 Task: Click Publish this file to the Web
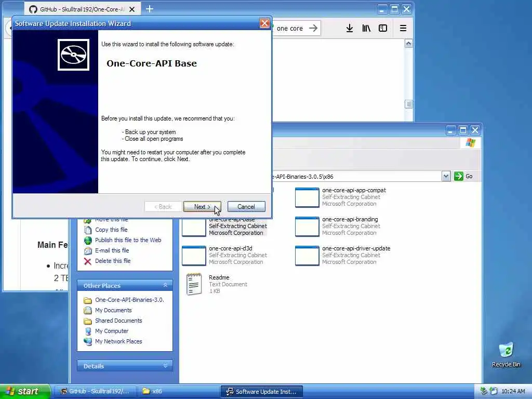click(x=128, y=240)
